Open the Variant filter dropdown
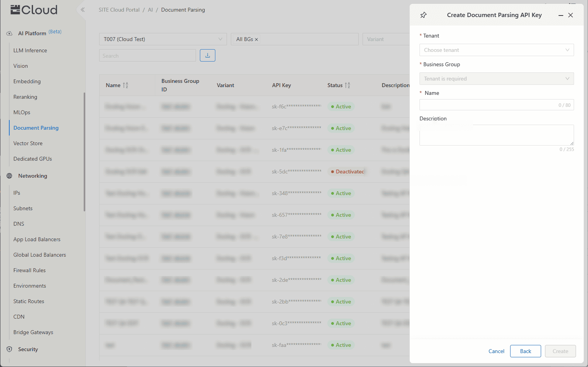Image resolution: width=588 pixels, height=367 pixels. pyautogui.click(x=385, y=39)
